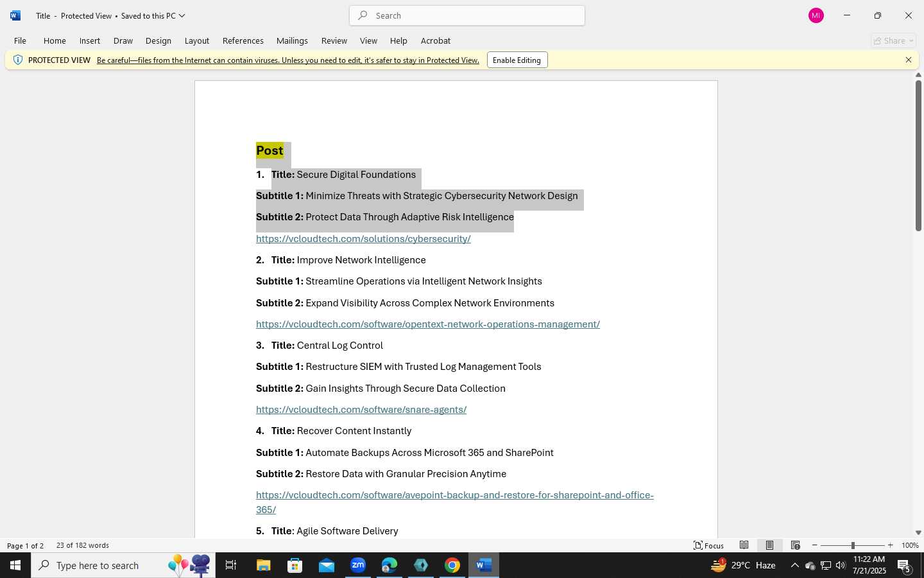Open the Draw tab
Viewport: 924px width, 578px height.
(x=123, y=40)
